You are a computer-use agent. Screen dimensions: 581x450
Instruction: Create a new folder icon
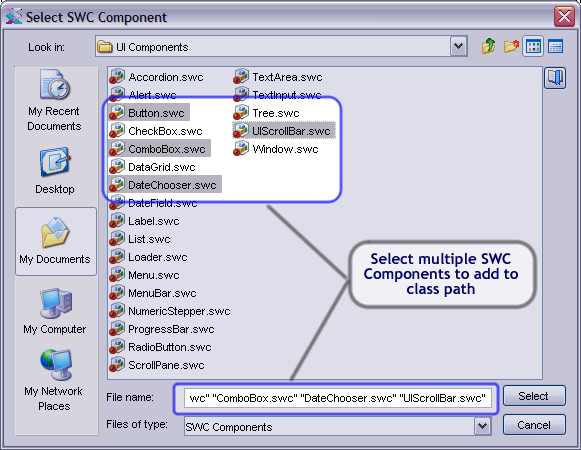511,46
